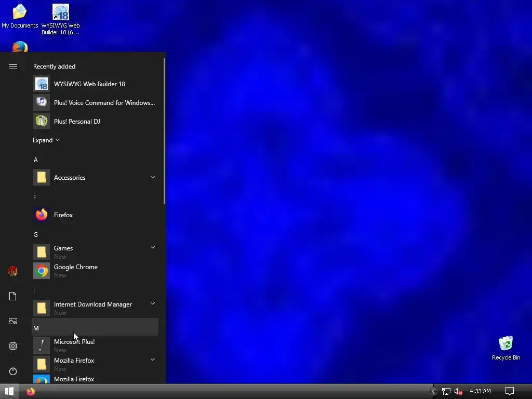Open the network icon in system tray

tap(446, 392)
